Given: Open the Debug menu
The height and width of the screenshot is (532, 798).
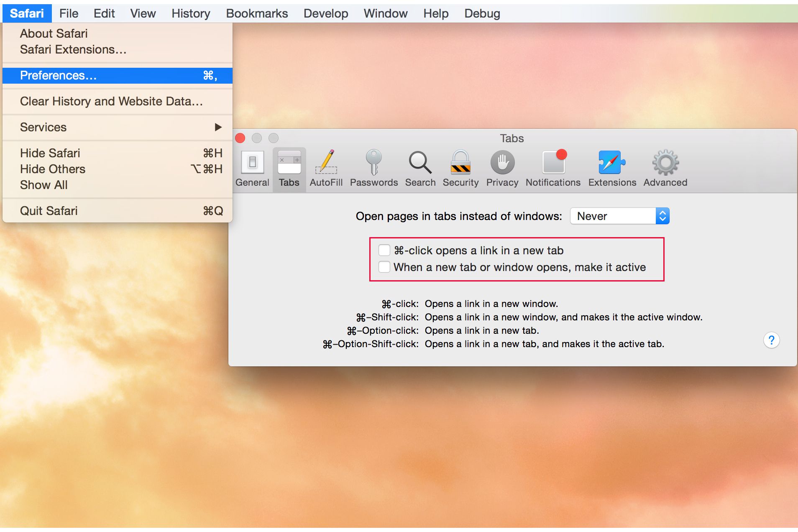Looking at the screenshot, I should [x=482, y=13].
